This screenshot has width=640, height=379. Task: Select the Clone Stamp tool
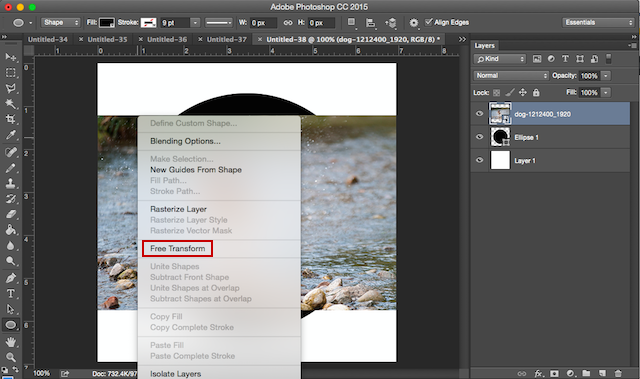click(11, 183)
